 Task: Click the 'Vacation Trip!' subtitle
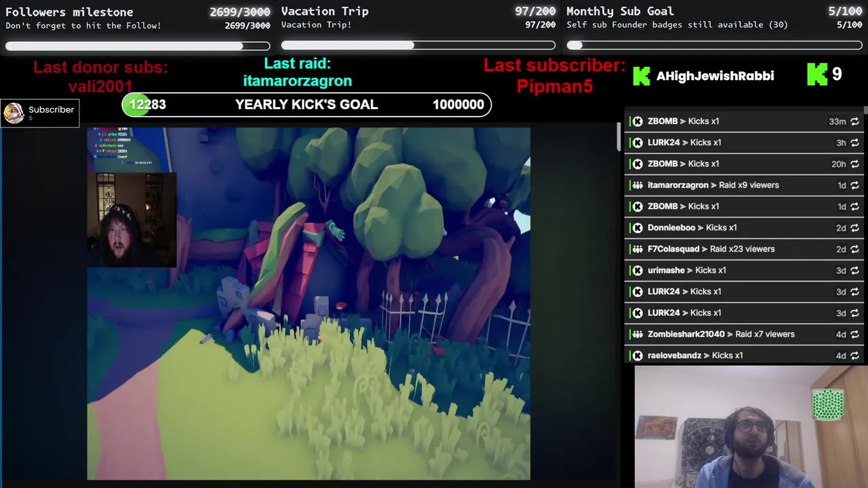(x=316, y=24)
